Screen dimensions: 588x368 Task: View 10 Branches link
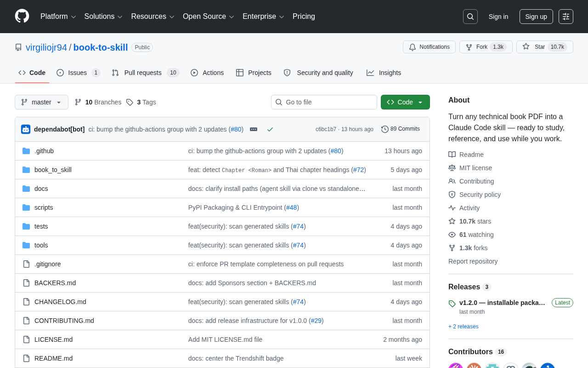98,102
